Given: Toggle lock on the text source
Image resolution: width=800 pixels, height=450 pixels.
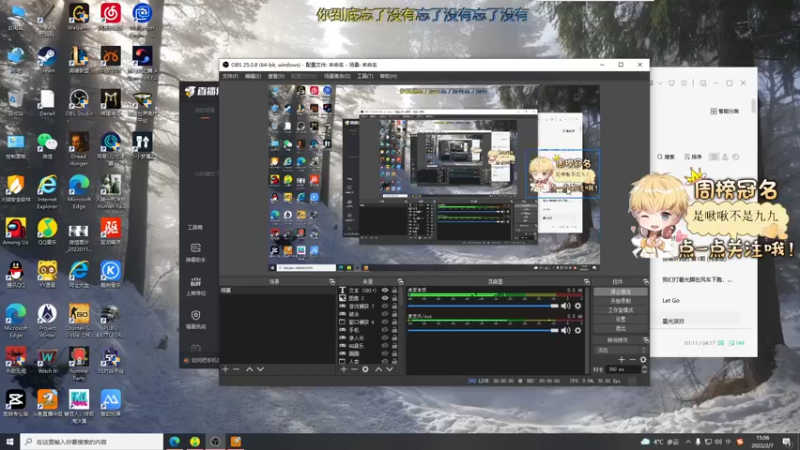Looking at the screenshot, I should pyautogui.click(x=394, y=290).
